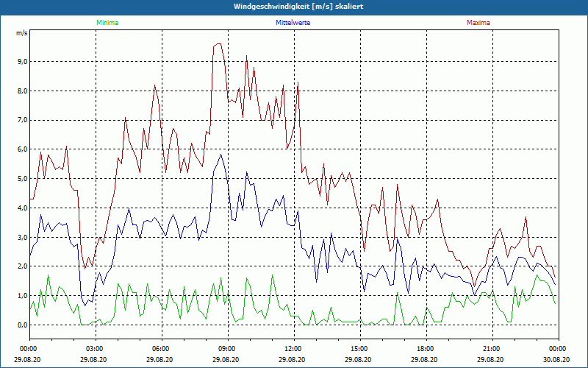Select the 18:00 time axis label
The width and height of the screenshot is (588, 368).
point(426,349)
